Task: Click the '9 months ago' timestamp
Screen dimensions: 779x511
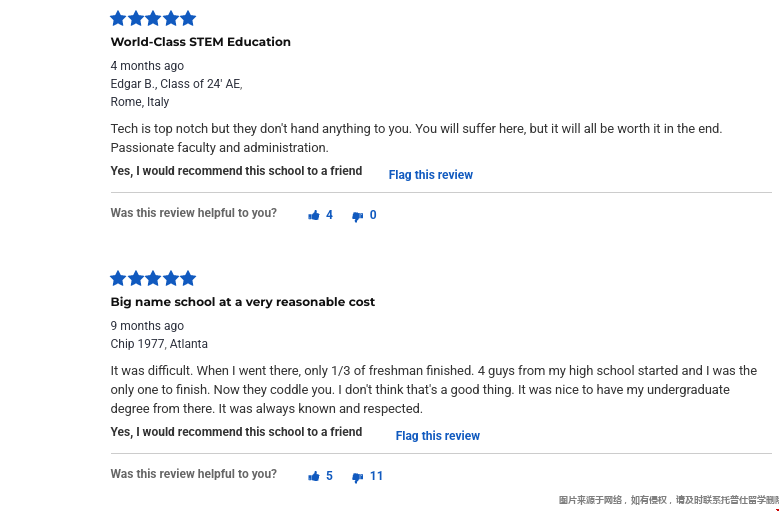Action: pos(147,326)
